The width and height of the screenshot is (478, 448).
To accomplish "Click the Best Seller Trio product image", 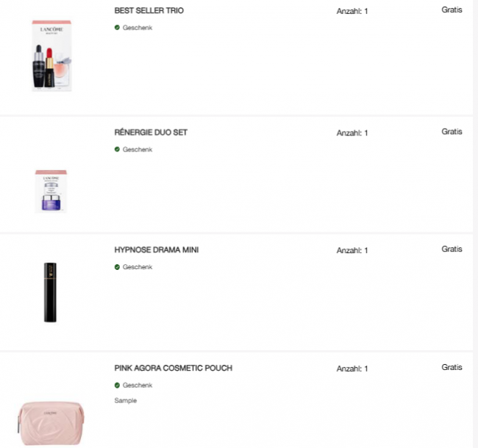I will [52, 56].
